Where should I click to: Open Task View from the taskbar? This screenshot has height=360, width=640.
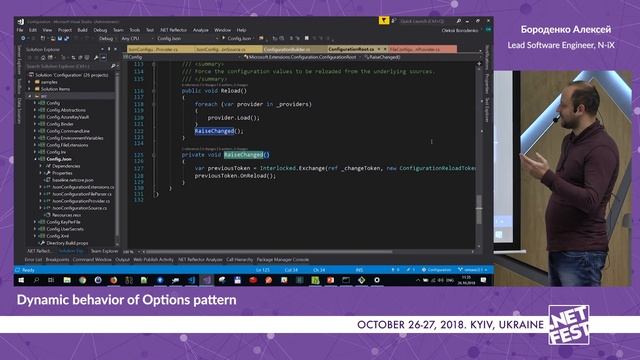[x=51, y=280]
